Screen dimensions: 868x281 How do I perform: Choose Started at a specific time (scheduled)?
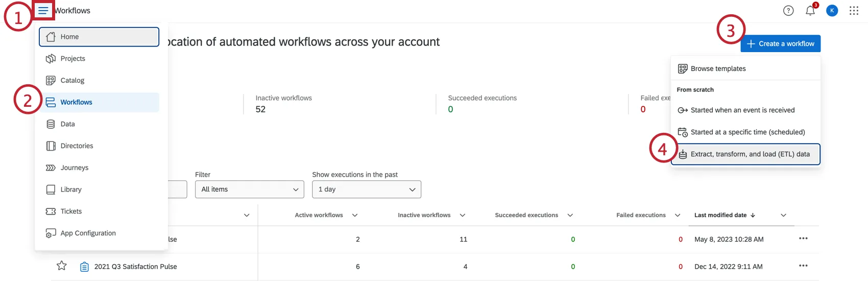point(748,132)
